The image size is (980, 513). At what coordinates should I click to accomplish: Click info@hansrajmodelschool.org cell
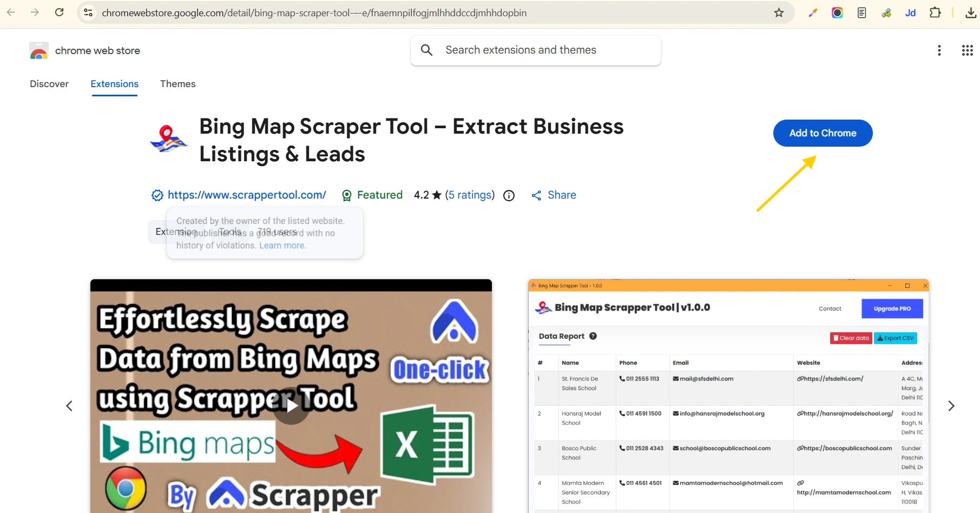[x=719, y=413]
